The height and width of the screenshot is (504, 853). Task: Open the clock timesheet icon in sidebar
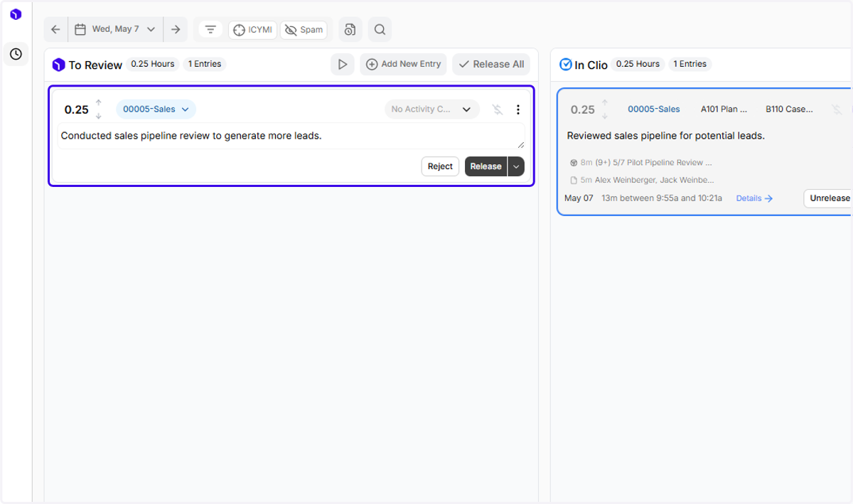click(16, 54)
